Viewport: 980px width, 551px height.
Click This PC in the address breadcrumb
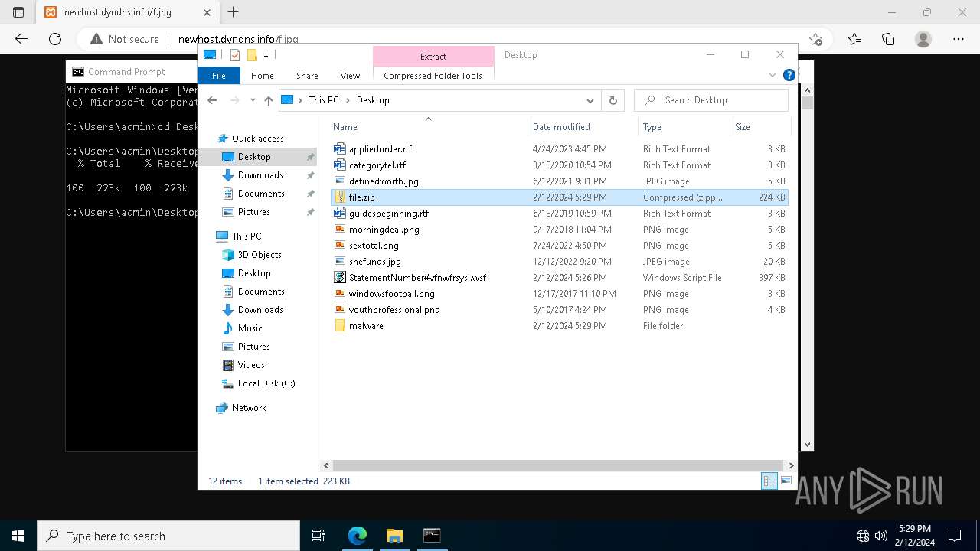pyautogui.click(x=324, y=100)
